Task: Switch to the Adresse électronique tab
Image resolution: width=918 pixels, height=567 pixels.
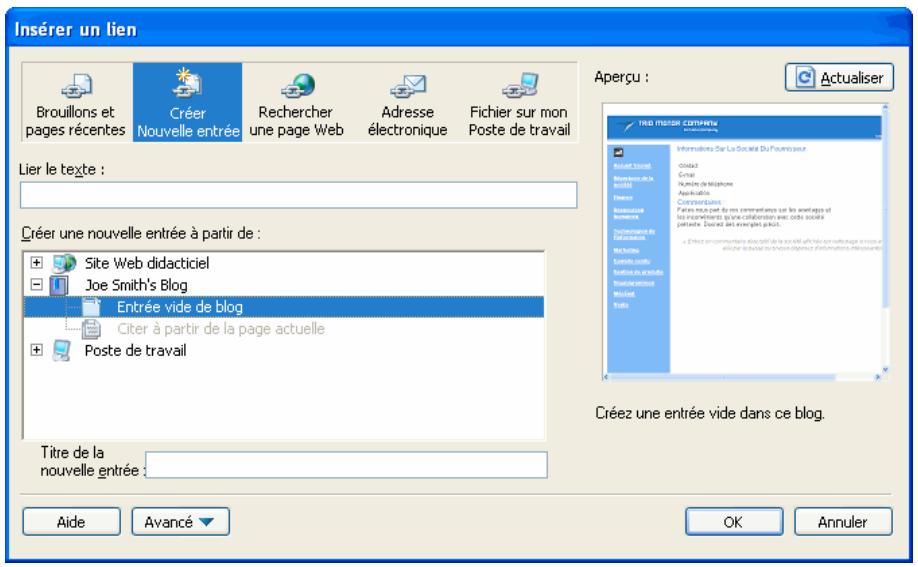Action: pyautogui.click(x=407, y=103)
